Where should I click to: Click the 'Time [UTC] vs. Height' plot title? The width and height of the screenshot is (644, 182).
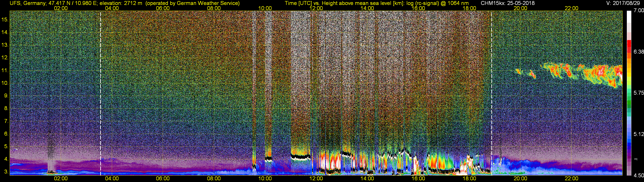tap(377, 3)
